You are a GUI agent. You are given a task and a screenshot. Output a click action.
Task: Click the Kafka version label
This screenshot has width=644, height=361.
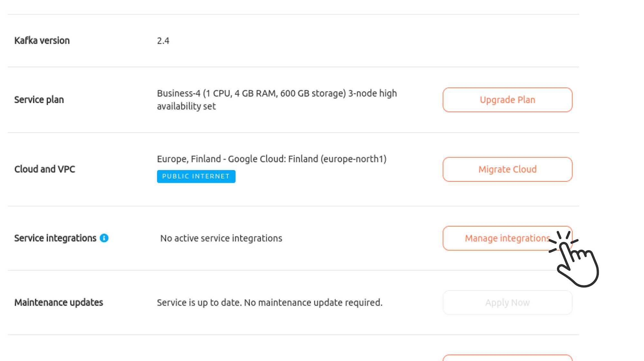pyautogui.click(x=42, y=41)
